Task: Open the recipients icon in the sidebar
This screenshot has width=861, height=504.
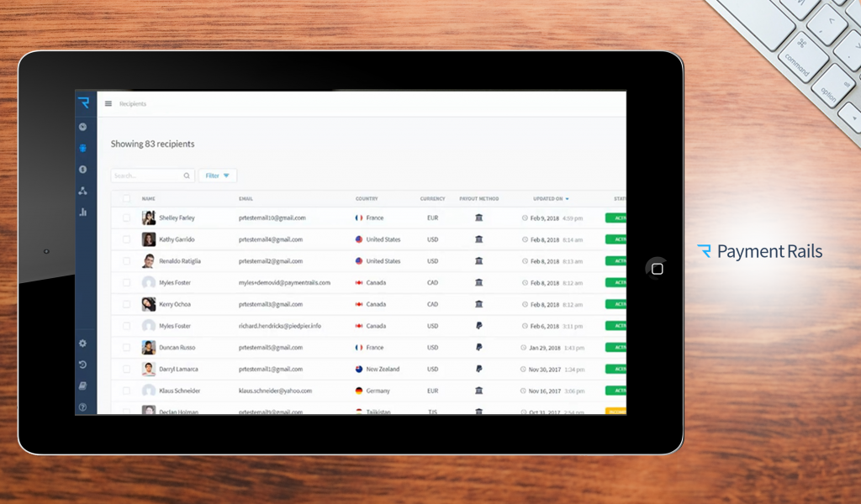Action: pyautogui.click(x=82, y=148)
